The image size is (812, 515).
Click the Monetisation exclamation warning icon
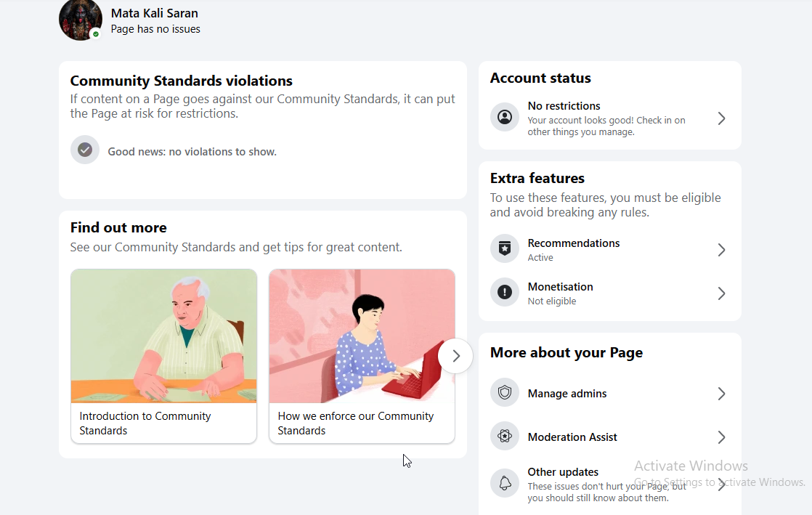coord(504,292)
